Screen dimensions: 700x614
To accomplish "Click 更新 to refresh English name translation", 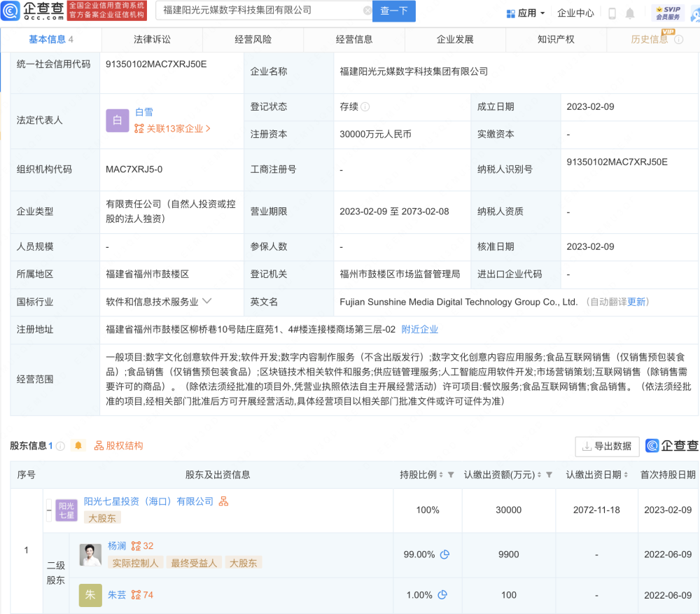I will coord(636,302).
